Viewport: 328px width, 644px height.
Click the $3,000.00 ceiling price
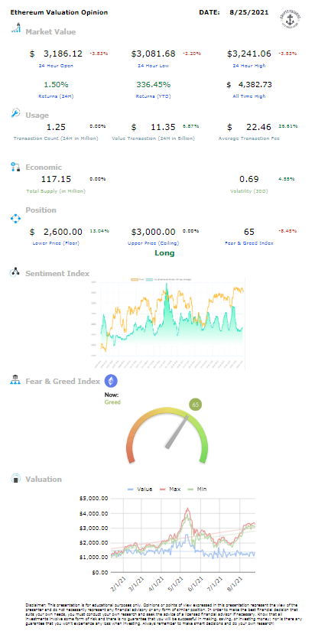(x=153, y=232)
